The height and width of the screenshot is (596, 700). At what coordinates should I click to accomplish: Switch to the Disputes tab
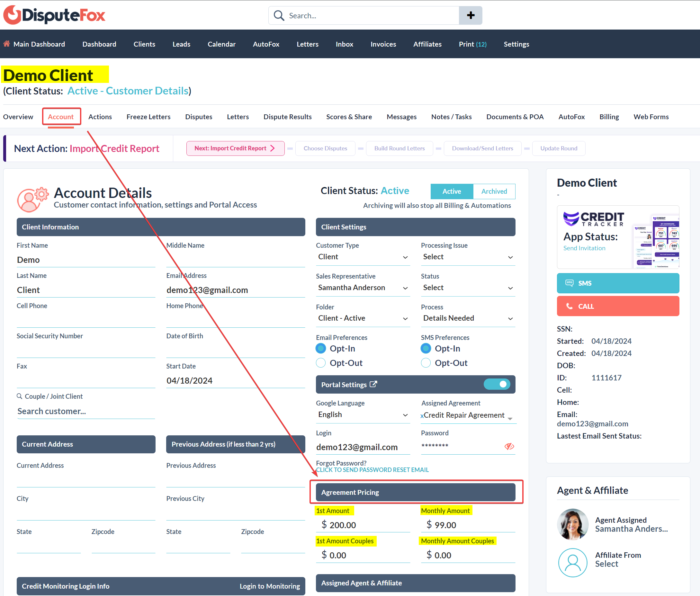(x=199, y=117)
